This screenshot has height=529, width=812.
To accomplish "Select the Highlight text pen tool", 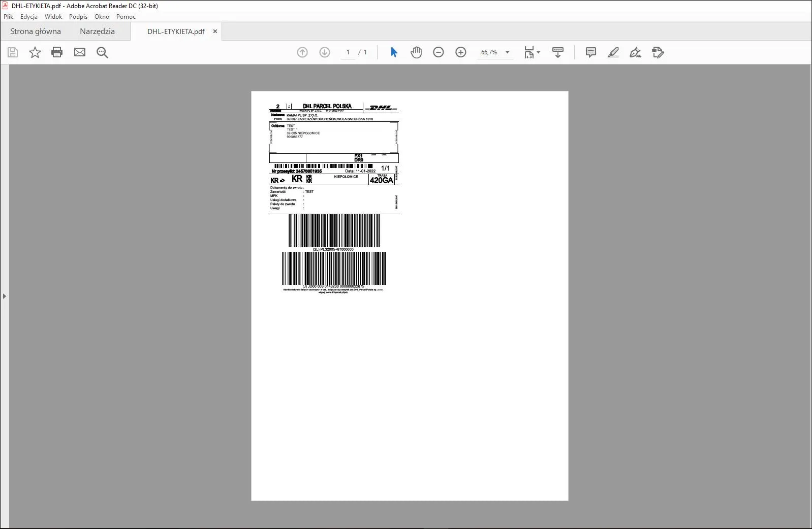I will (x=613, y=52).
